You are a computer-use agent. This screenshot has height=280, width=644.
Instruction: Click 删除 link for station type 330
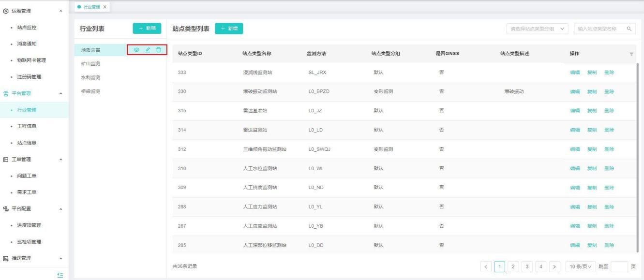609,91
